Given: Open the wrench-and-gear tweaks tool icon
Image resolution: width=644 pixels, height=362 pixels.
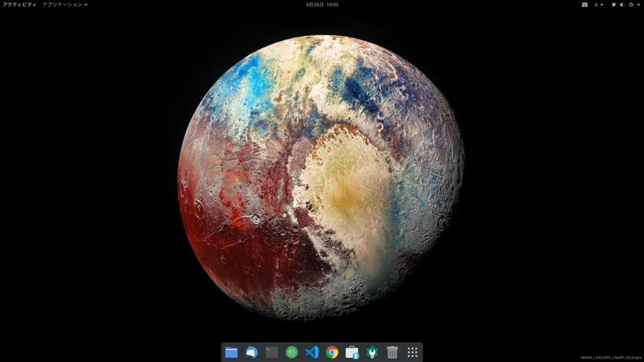Looking at the screenshot, I should click(372, 352).
